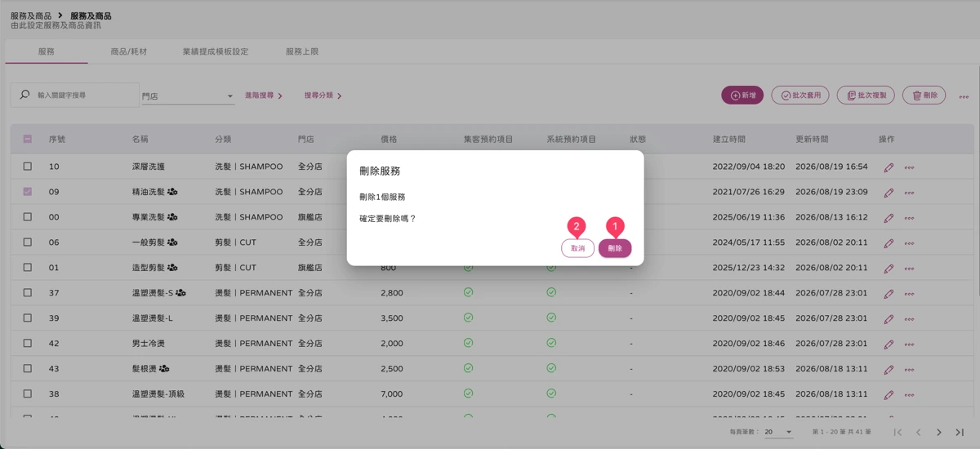Open the rows-per-page 20 dropdown
The width and height of the screenshot is (980, 449).
pos(779,431)
